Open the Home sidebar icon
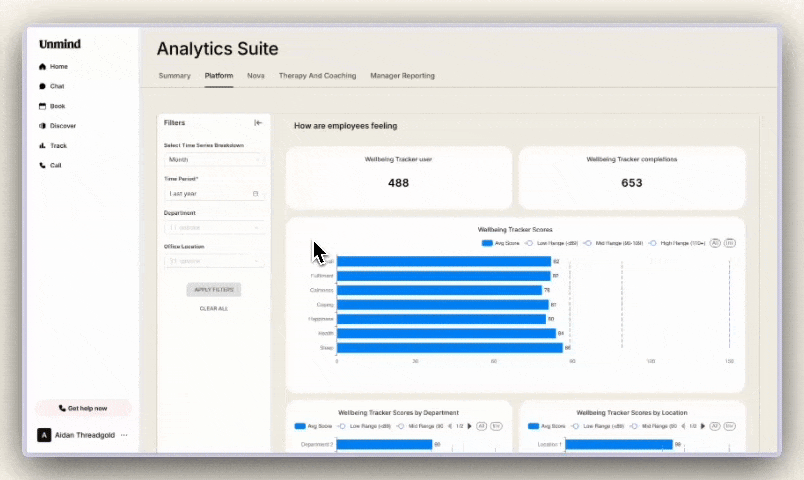Image resolution: width=804 pixels, height=480 pixels. (42, 67)
